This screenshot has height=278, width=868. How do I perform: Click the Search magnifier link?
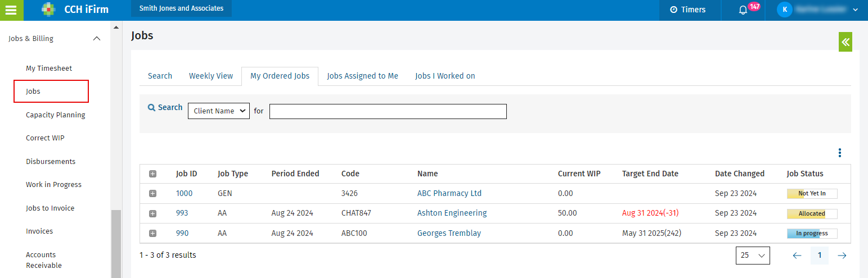165,107
